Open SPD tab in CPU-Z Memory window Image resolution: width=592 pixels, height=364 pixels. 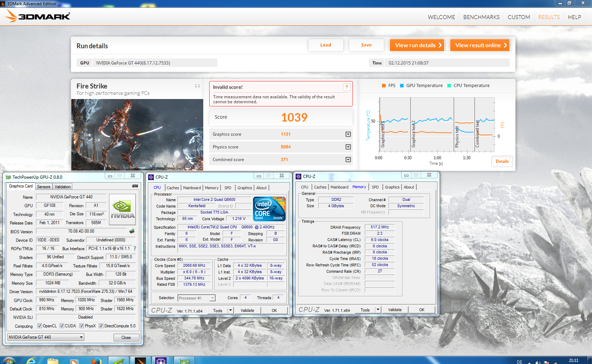(x=375, y=187)
